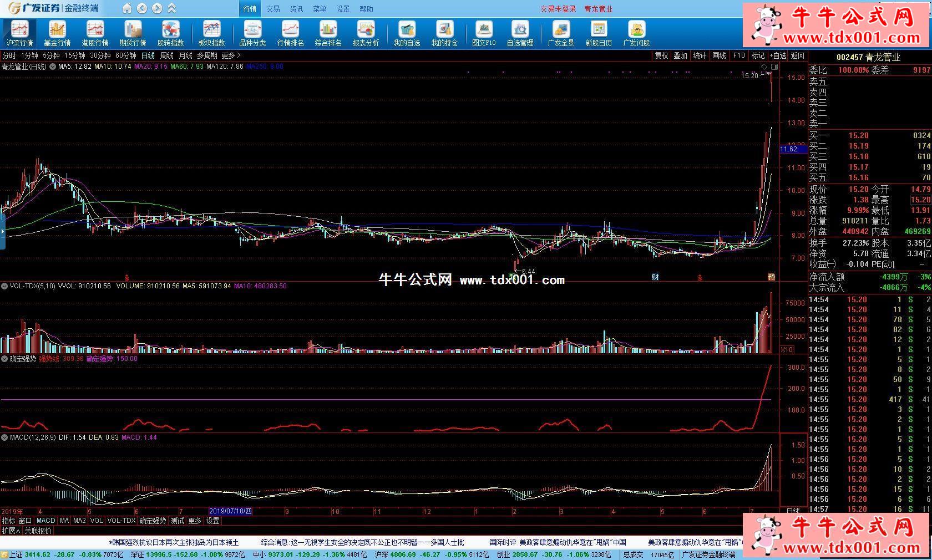
Task: Open the 板块指数 sector index icon
Action: pos(211,33)
